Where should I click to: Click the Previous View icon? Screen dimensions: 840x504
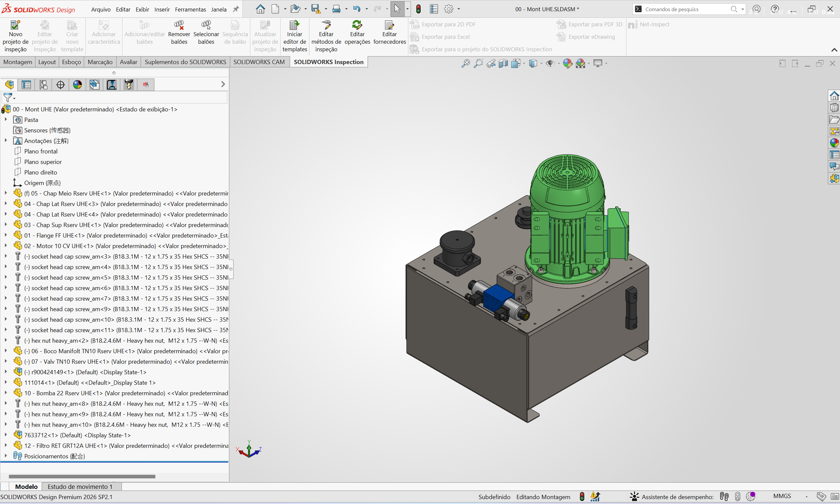click(490, 63)
